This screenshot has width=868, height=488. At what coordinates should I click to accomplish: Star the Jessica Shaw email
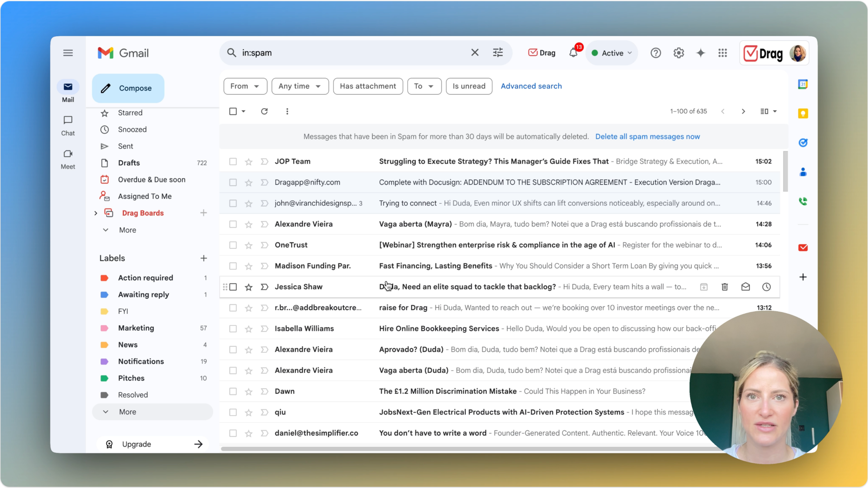(249, 287)
